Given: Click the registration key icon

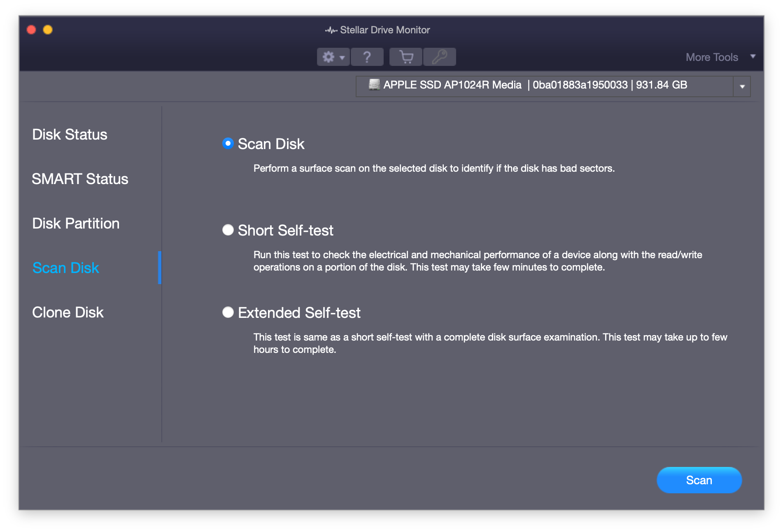Looking at the screenshot, I should [x=438, y=57].
